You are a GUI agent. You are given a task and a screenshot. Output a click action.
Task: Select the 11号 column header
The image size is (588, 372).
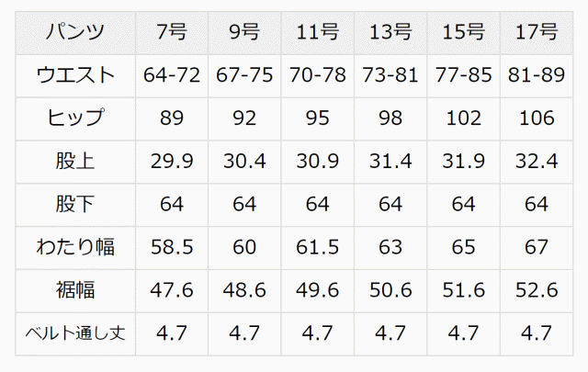coord(317,32)
